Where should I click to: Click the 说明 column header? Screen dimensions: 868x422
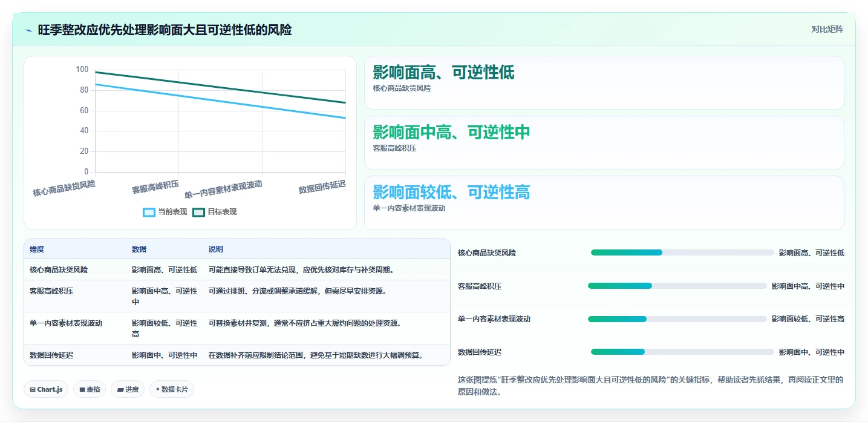tap(216, 249)
